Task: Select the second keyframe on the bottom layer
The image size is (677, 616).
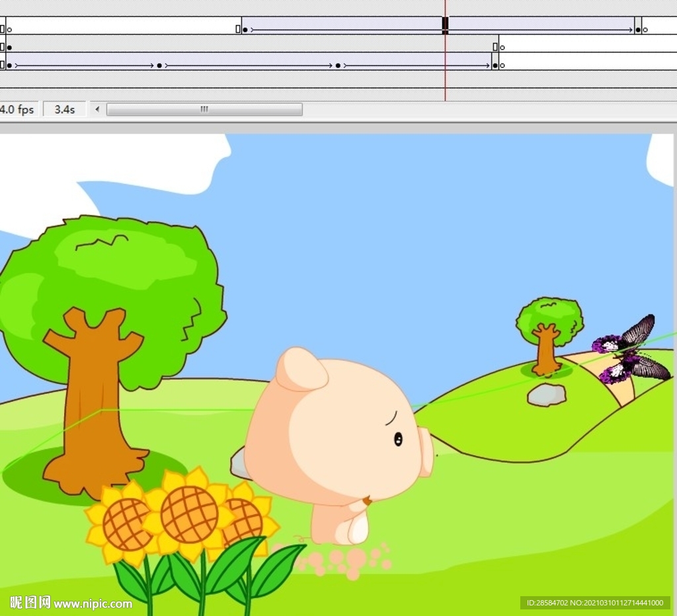Action: click(x=159, y=65)
